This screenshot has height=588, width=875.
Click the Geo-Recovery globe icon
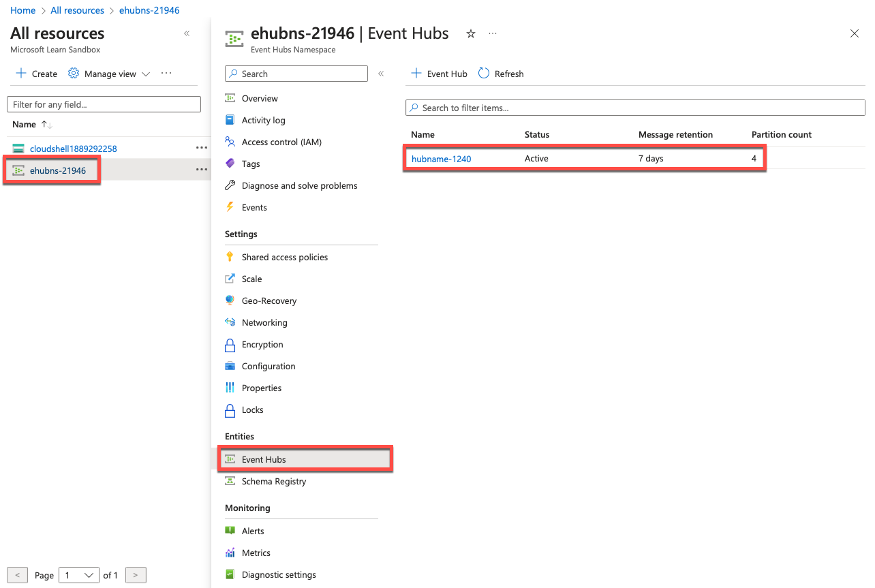230,300
